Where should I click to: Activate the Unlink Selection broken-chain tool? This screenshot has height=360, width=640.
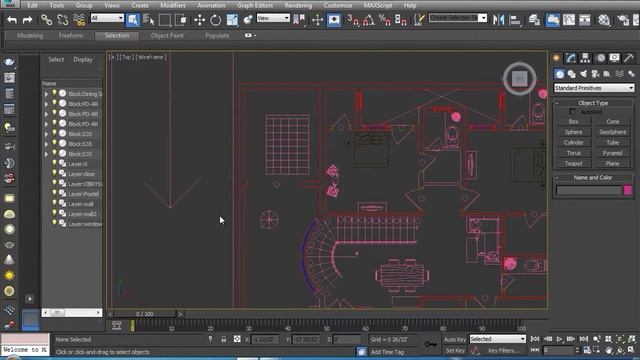62,20
